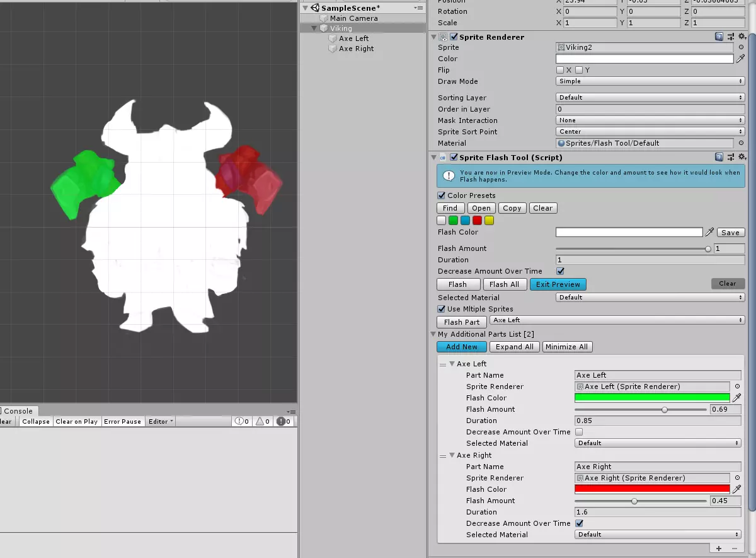Collapse My Additional Parts List foldout
Viewport: 756px width, 558px height.
pyautogui.click(x=433, y=334)
